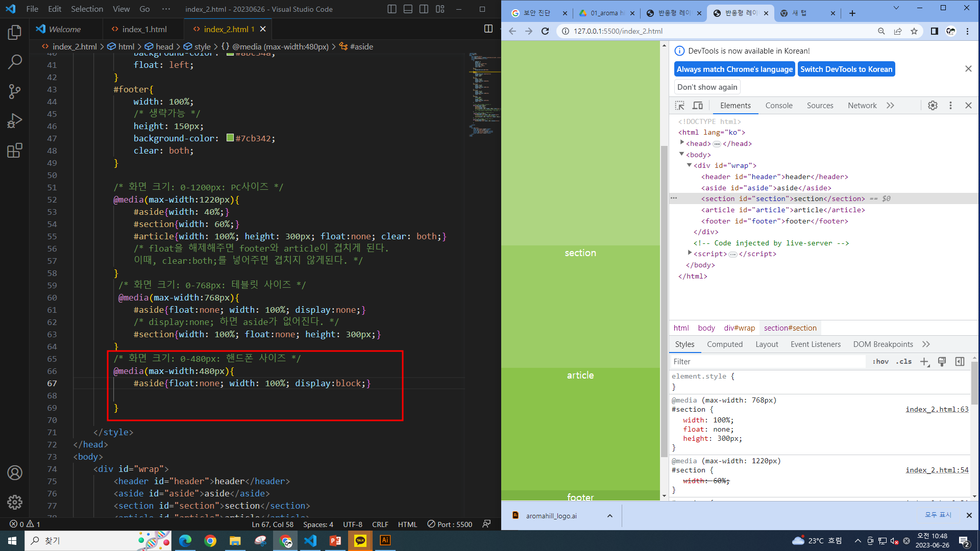Click the DevTools inspect element picker icon

point(679,106)
